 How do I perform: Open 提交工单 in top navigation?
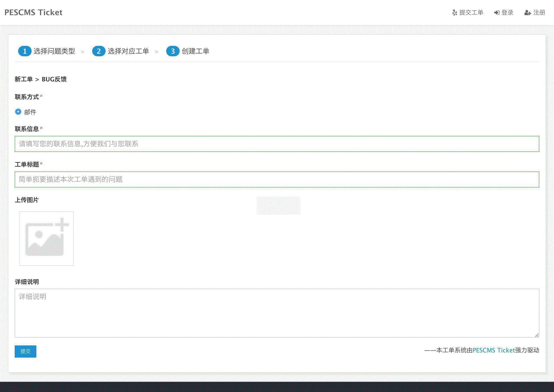tap(471, 13)
